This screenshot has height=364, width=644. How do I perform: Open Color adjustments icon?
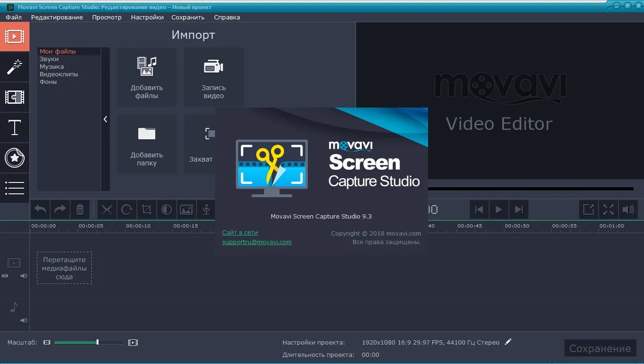pos(166,209)
